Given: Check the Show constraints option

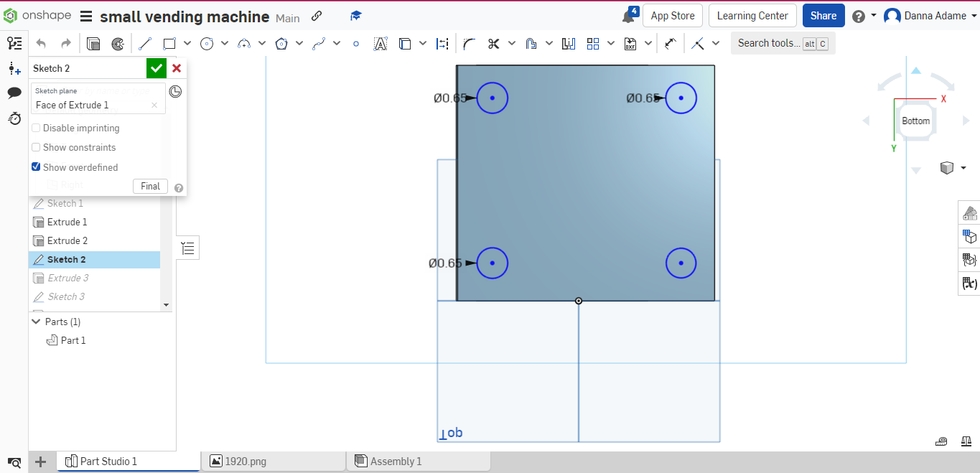Looking at the screenshot, I should tap(36, 147).
